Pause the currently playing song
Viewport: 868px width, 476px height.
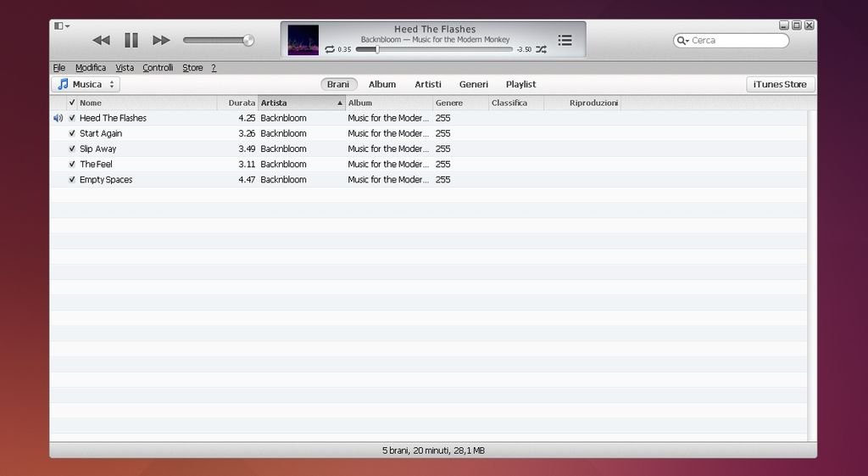[131, 40]
